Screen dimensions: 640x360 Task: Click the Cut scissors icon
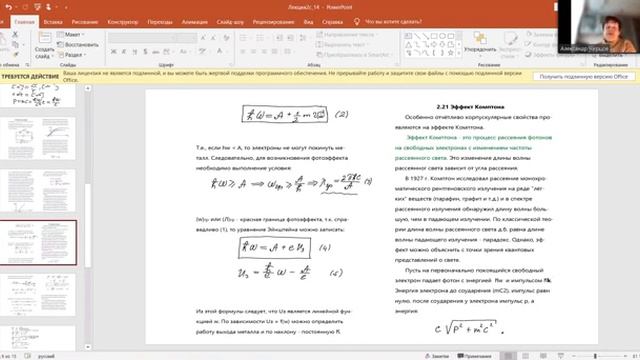[16, 35]
